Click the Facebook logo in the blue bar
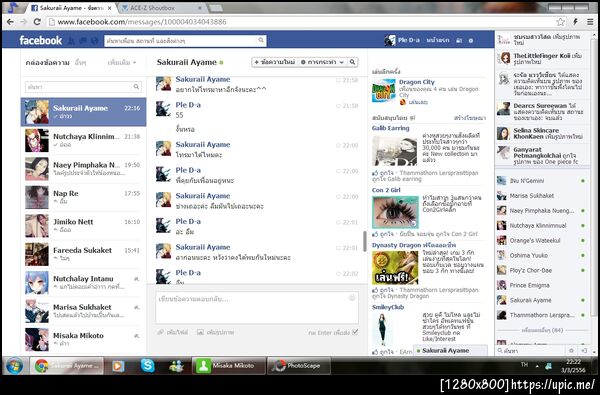 tap(41, 40)
